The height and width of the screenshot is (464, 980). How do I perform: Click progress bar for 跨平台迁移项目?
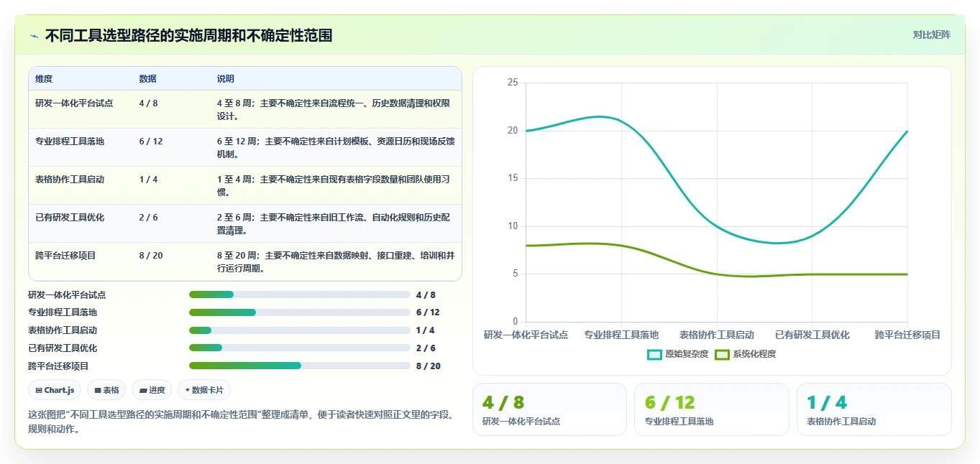(x=299, y=366)
